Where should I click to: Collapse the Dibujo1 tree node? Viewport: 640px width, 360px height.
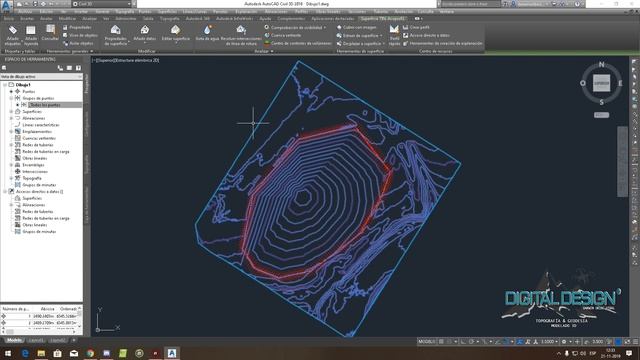5,85
